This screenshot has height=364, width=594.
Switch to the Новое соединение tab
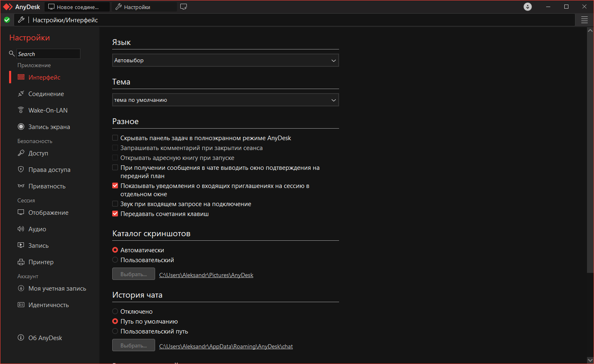point(77,7)
